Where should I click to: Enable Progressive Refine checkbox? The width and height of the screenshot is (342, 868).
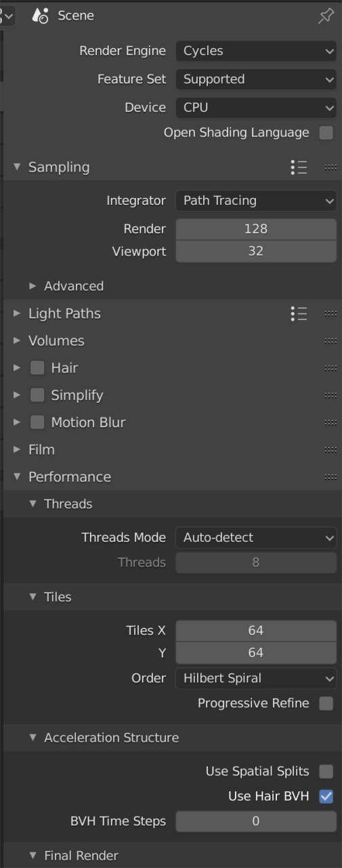point(326,703)
